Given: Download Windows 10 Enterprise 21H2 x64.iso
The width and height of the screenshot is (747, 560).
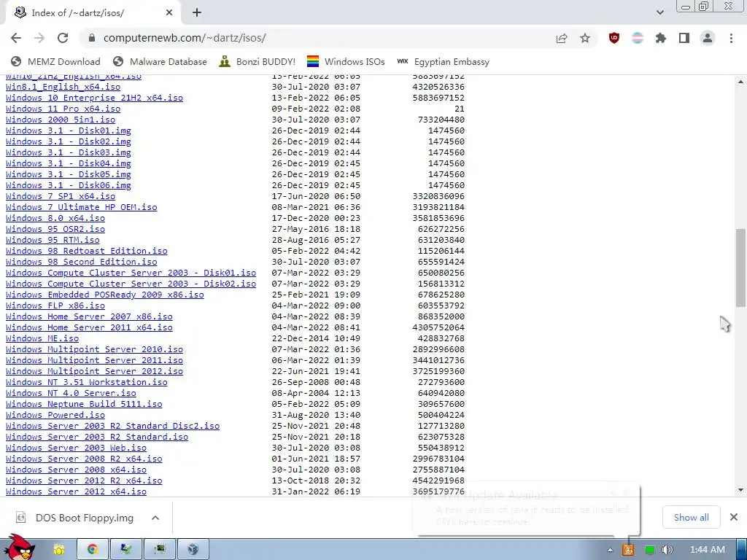Looking at the screenshot, I should coord(94,98).
